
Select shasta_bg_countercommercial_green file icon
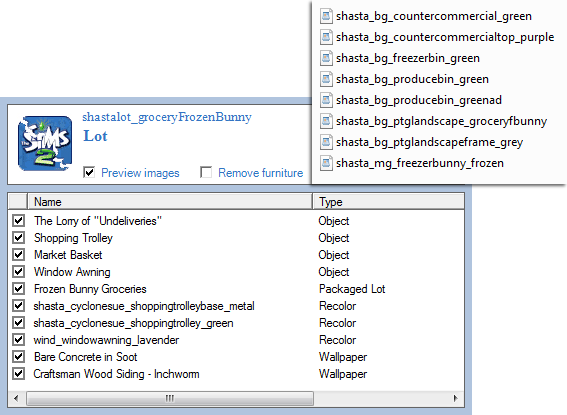[x=326, y=16]
